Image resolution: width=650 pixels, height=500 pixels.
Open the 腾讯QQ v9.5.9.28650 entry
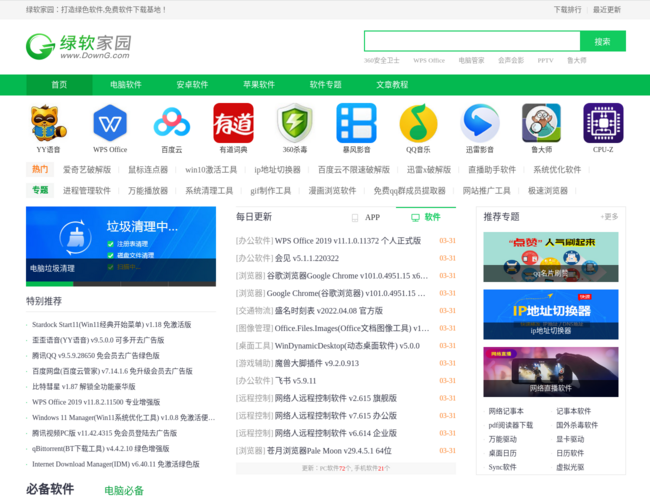[96, 356]
